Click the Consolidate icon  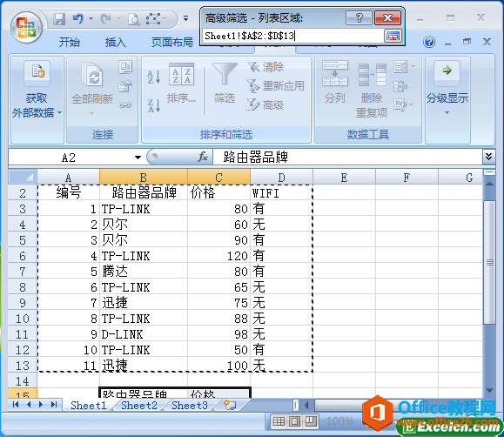coord(400,86)
